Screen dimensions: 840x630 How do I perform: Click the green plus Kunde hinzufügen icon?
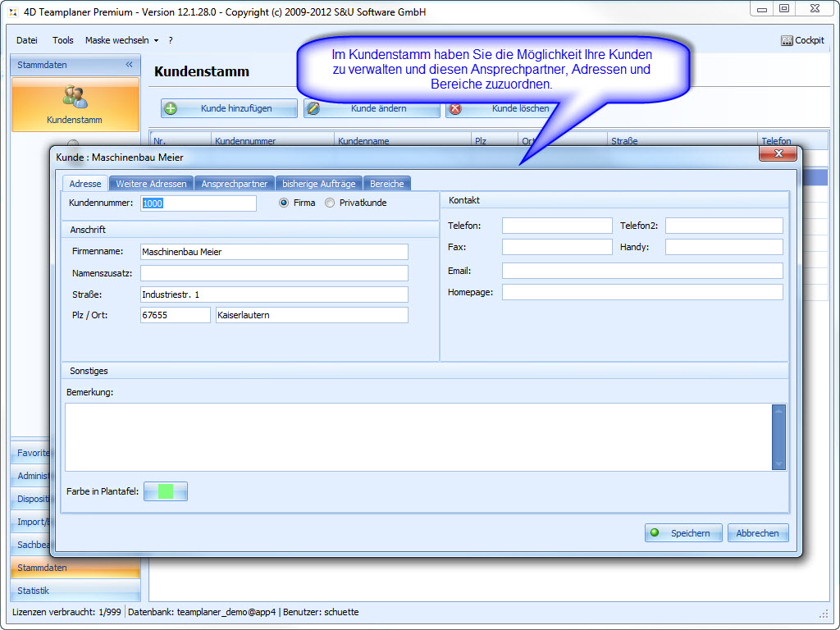[x=171, y=108]
